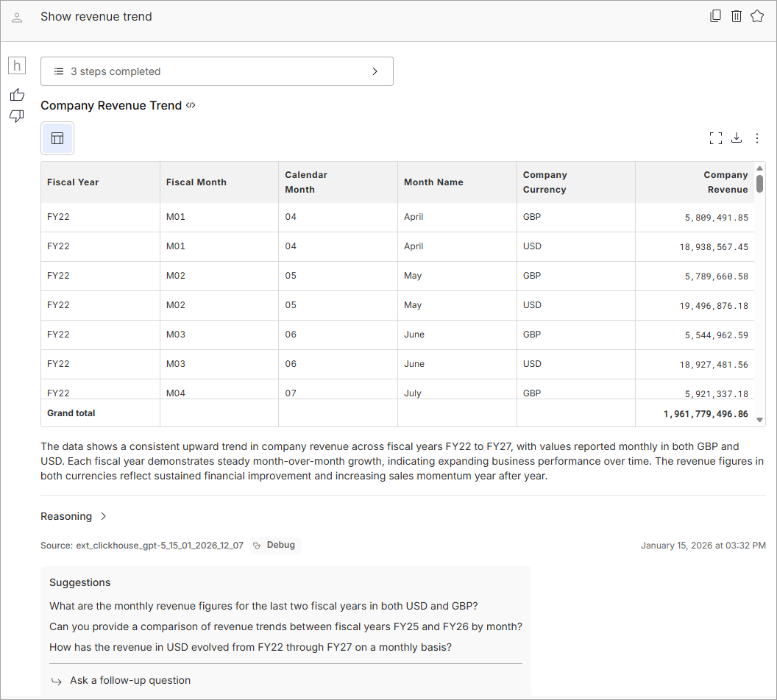Give the response a thumbs up
Viewport: 777px width, 700px height.
coord(17,95)
